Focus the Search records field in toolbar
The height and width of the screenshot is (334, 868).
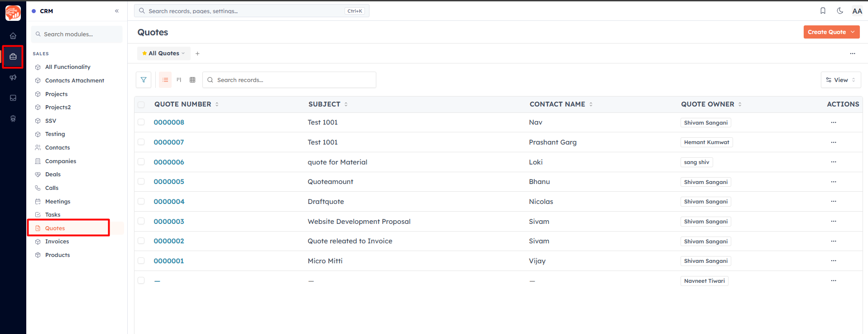coord(289,80)
